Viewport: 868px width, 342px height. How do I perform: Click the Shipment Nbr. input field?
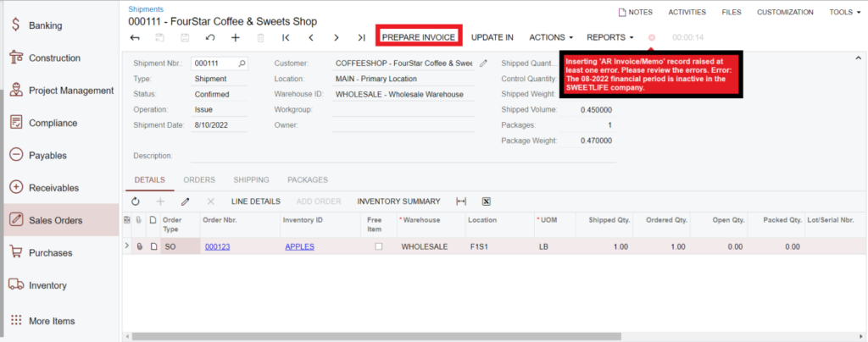[214, 63]
